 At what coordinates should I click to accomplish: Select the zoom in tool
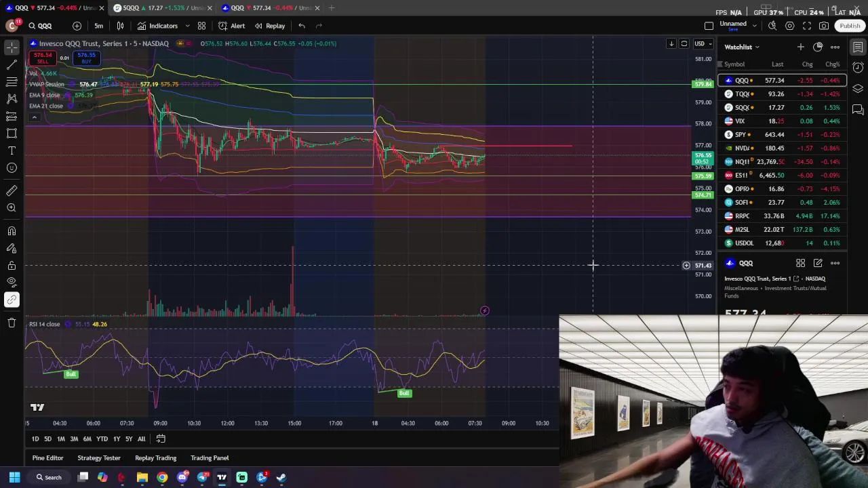(x=12, y=208)
